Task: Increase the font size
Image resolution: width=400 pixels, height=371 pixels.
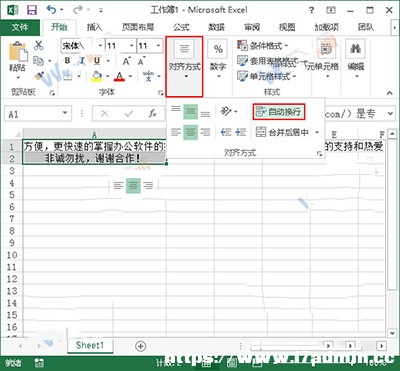Action: click(126, 61)
